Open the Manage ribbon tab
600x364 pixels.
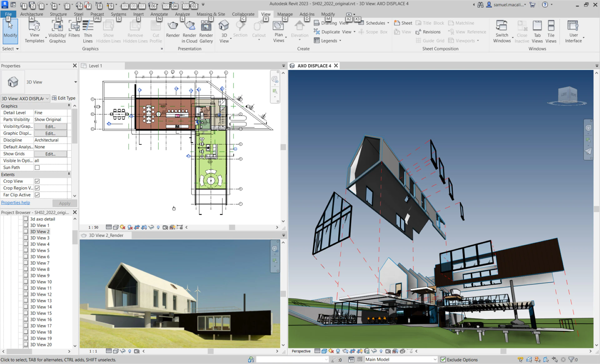click(285, 14)
